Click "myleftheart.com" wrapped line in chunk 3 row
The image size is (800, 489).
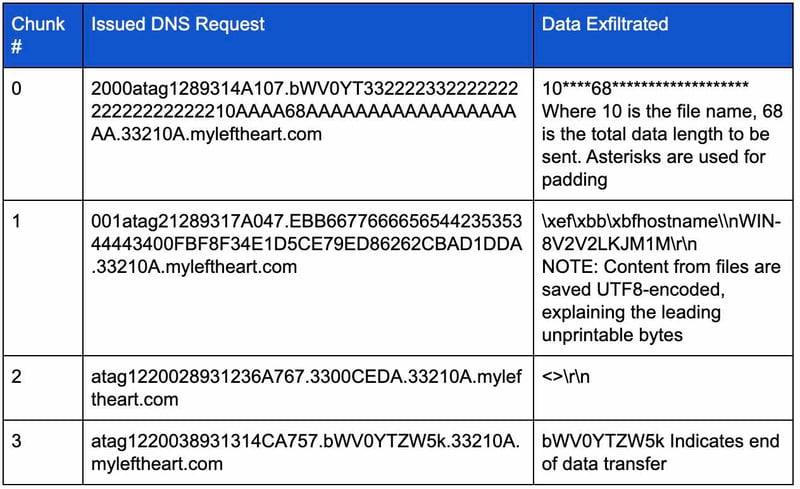coord(157,464)
